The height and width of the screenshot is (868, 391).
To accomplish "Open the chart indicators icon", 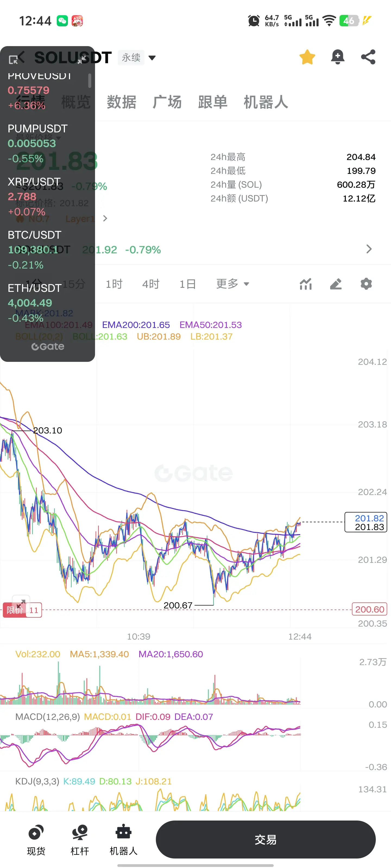I will tap(306, 284).
